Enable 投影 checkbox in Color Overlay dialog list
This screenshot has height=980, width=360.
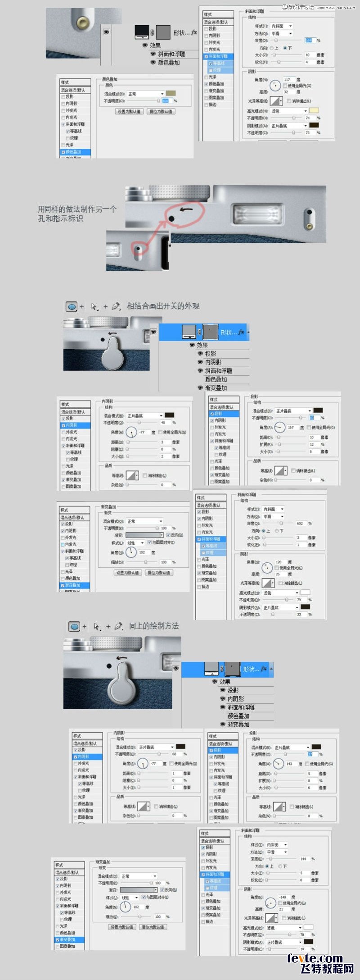tap(63, 97)
